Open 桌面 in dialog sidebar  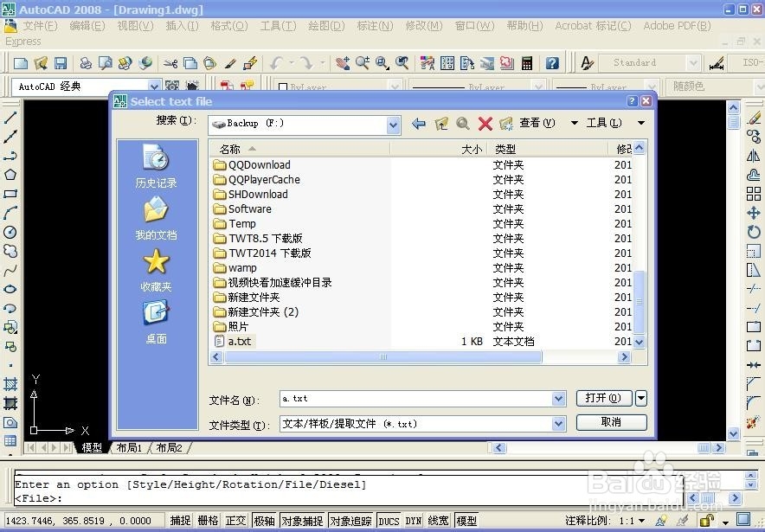(x=156, y=323)
